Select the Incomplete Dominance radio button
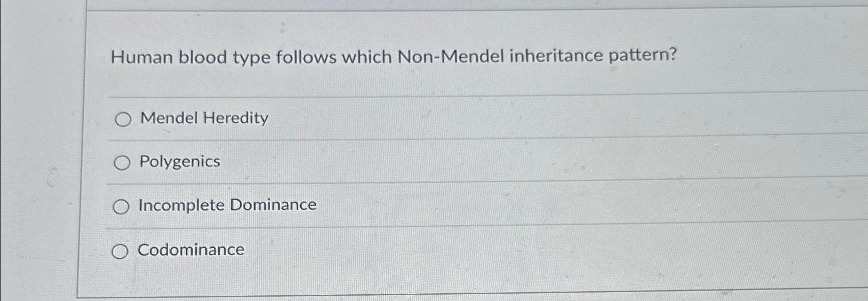 122,206
